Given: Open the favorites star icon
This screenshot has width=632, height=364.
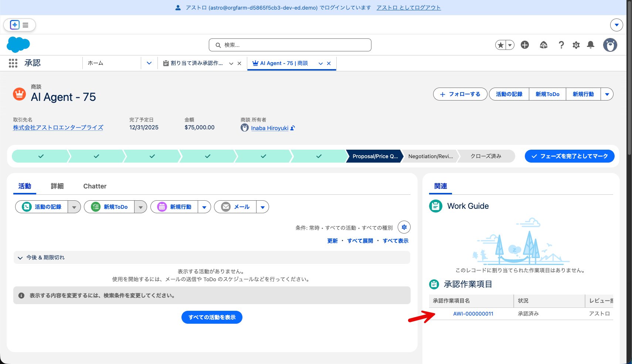Looking at the screenshot, I should 500,45.
